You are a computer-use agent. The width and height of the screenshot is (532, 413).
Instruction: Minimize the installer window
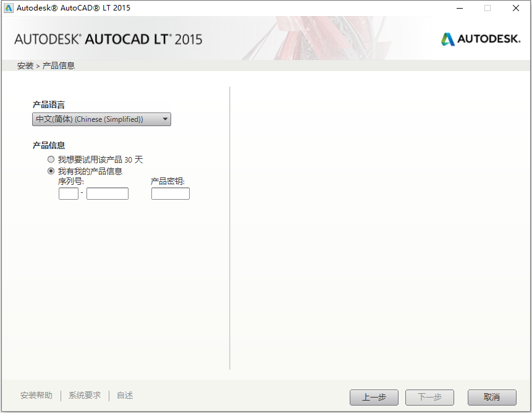pos(460,8)
